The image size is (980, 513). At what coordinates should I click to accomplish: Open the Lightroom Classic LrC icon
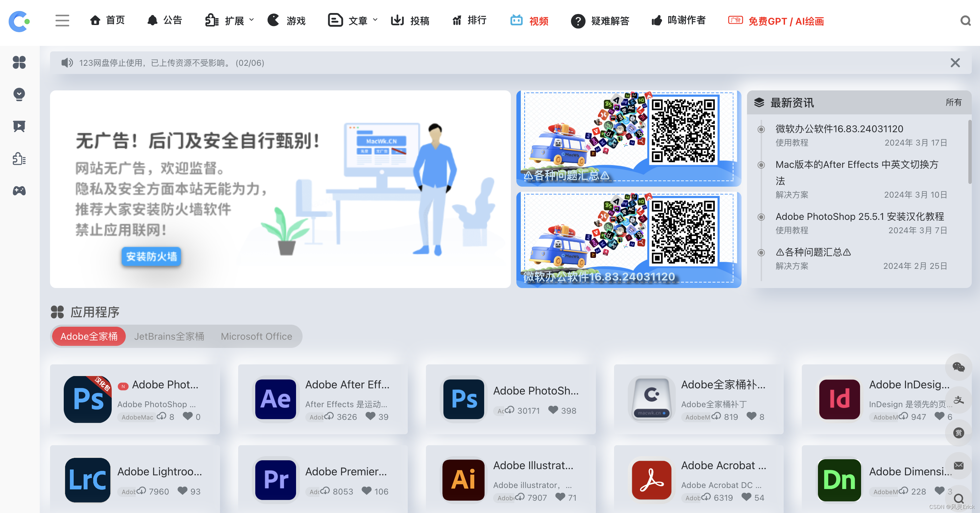[87, 480]
